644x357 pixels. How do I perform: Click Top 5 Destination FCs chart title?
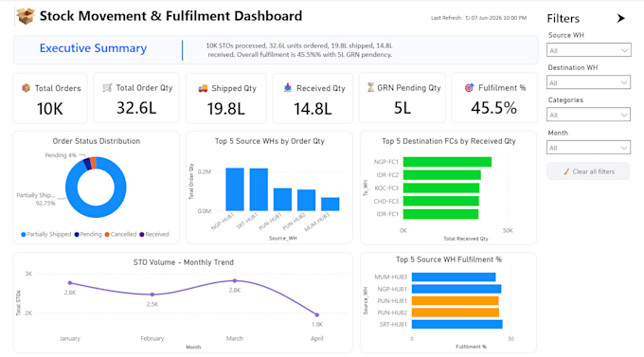[449, 141]
